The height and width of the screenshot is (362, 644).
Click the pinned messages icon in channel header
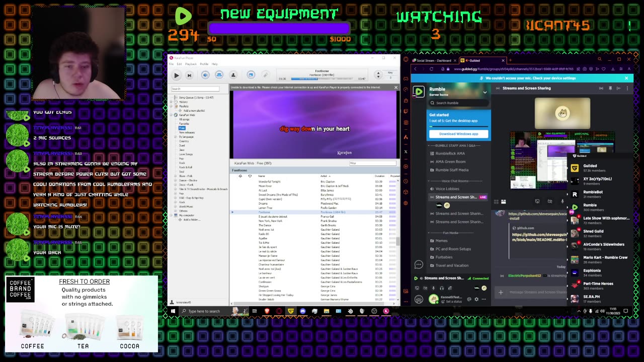pyautogui.click(x=610, y=88)
